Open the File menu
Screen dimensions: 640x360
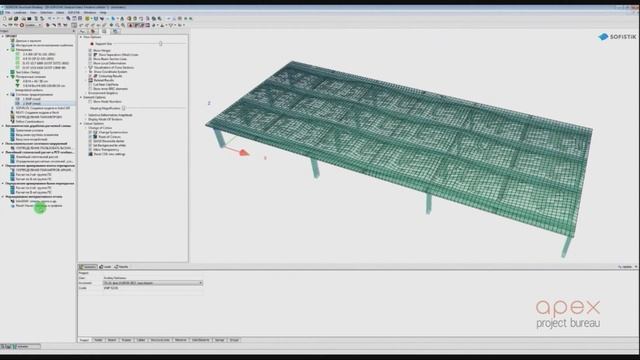(x=7, y=13)
